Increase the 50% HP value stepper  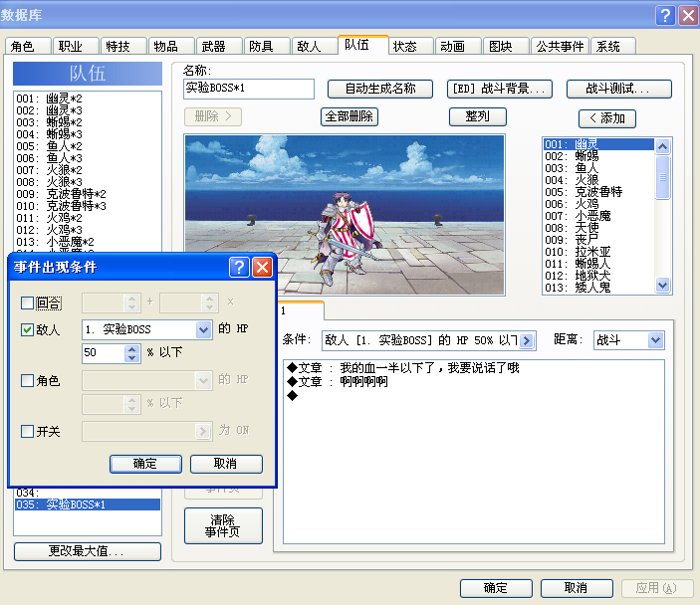[132, 349]
